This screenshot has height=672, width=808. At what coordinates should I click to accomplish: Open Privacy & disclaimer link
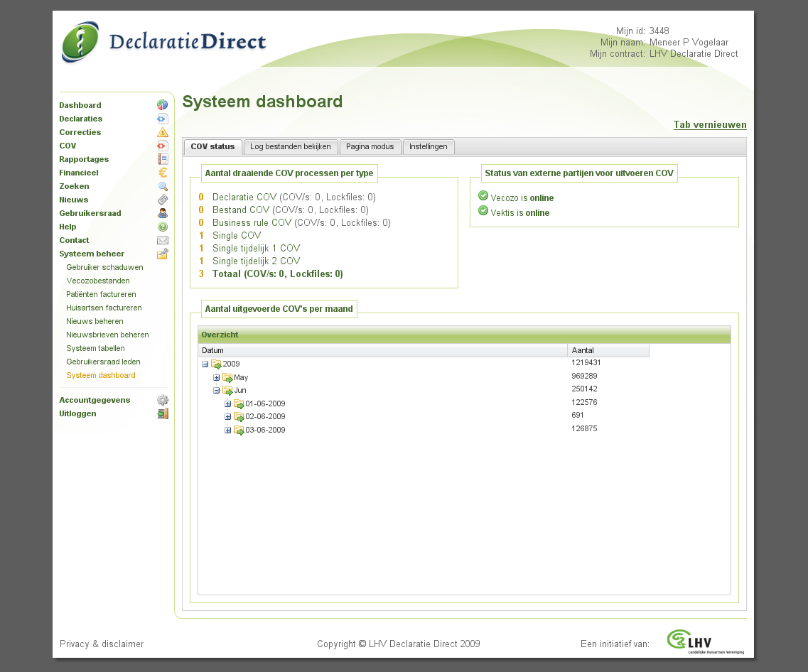[x=102, y=644]
